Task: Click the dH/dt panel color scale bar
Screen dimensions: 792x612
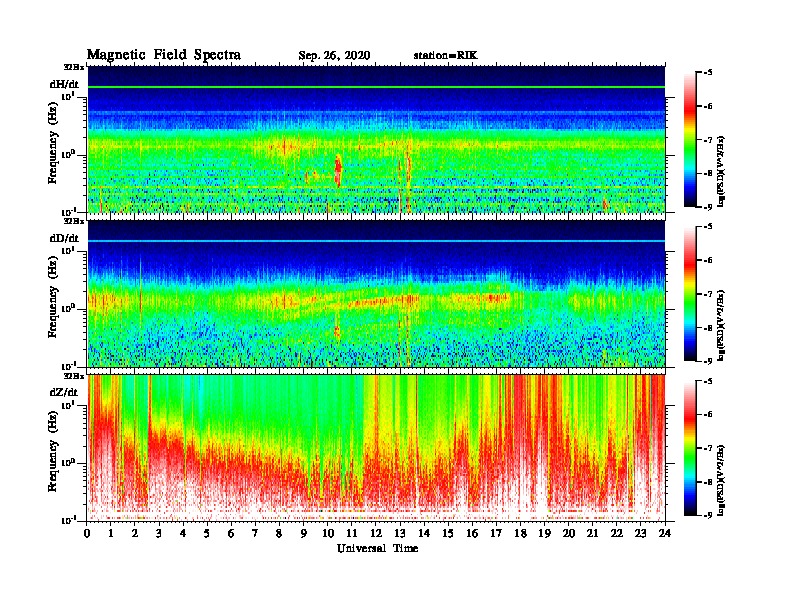Action: point(689,139)
